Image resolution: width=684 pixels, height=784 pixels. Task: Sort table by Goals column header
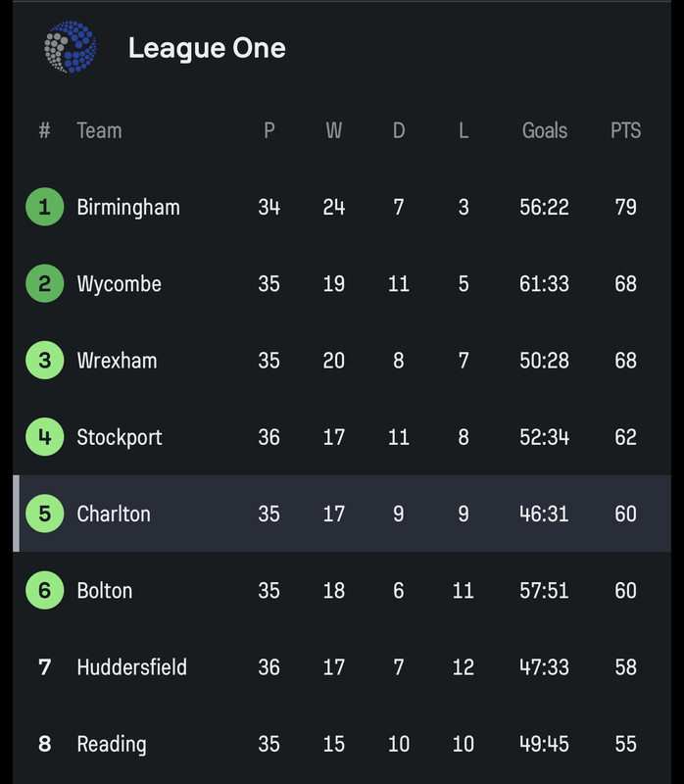click(545, 130)
